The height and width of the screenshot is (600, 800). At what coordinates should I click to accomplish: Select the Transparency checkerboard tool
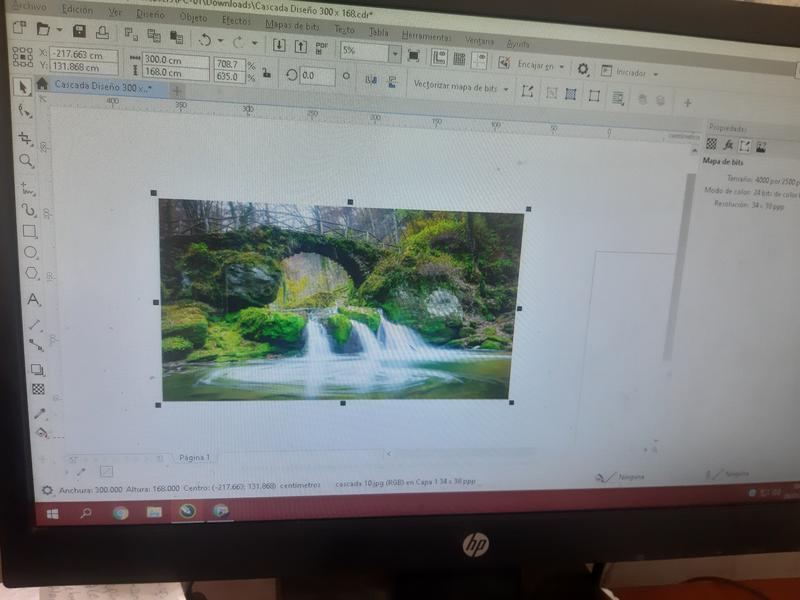(38, 389)
